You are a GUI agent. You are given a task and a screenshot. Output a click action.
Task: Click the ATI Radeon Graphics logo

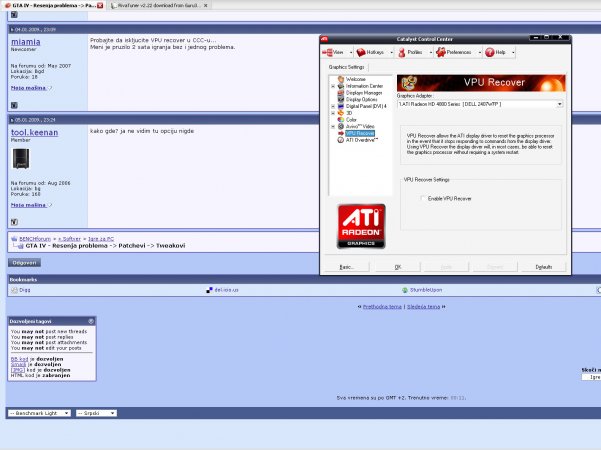click(361, 226)
